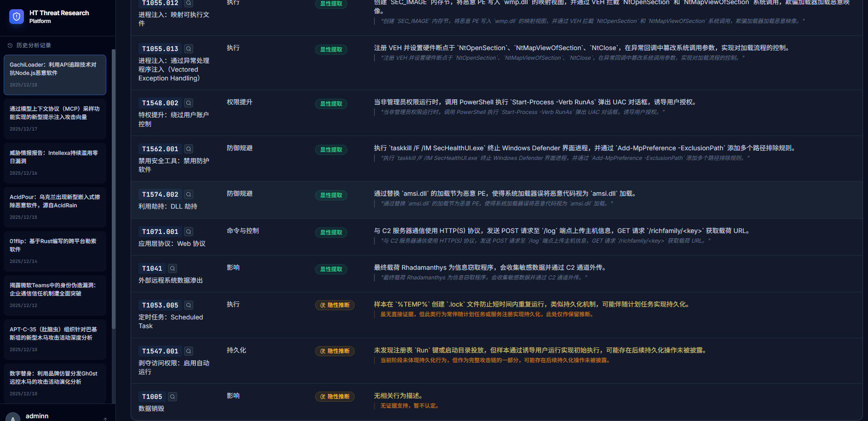Click the search icon next to T1055.013
The width and height of the screenshot is (868, 421).
189,49
